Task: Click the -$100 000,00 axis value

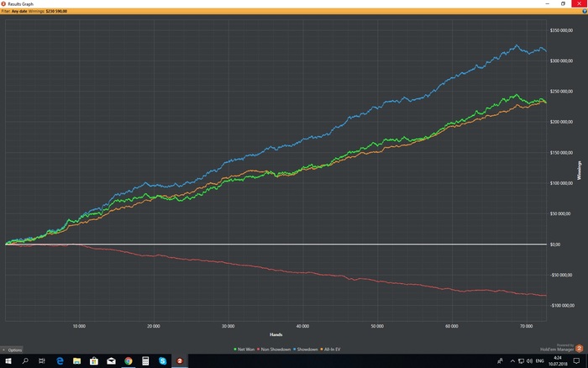Action: (562, 306)
